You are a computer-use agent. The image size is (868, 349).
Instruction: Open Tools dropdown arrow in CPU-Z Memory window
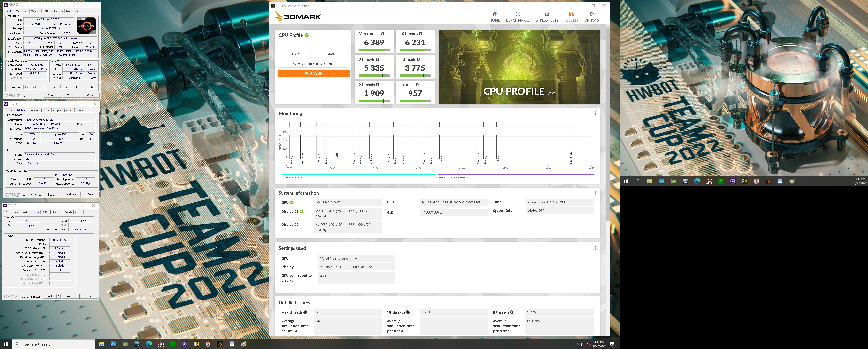[58, 296]
